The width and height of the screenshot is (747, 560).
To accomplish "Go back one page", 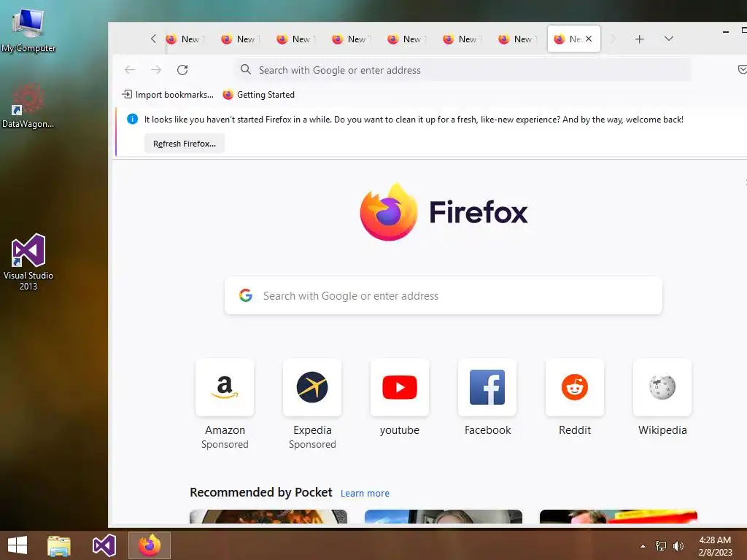I will pos(130,70).
